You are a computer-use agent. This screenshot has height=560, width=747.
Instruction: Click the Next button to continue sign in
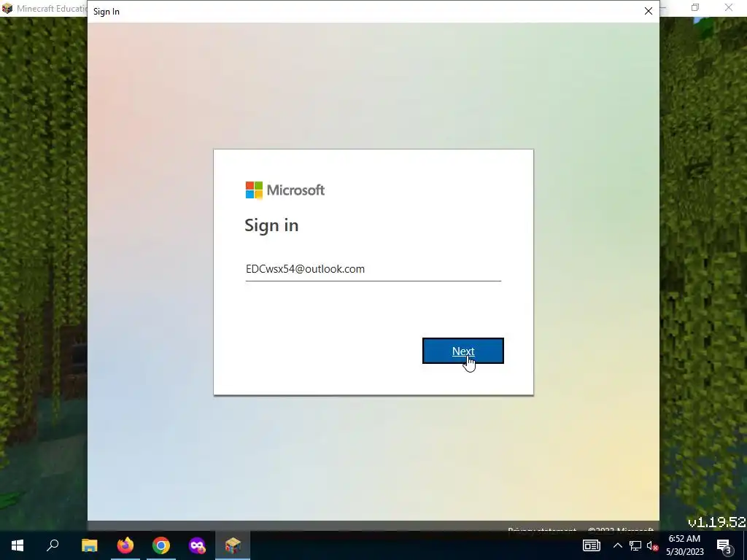pos(462,351)
